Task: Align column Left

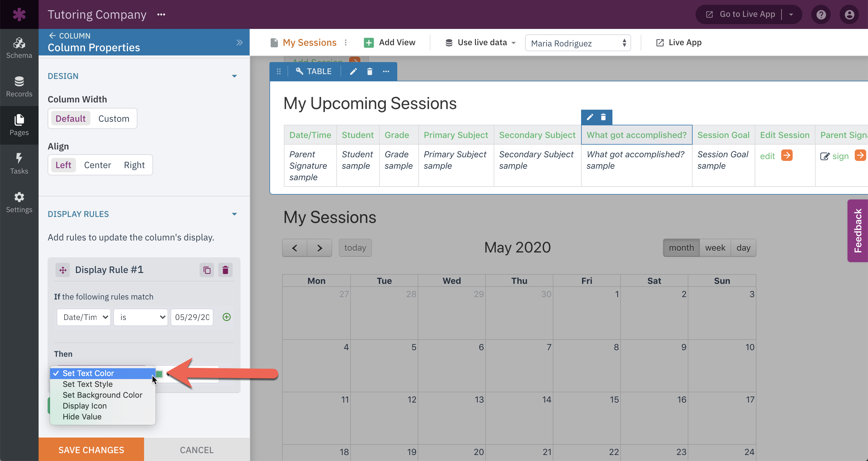Action: [x=63, y=165]
